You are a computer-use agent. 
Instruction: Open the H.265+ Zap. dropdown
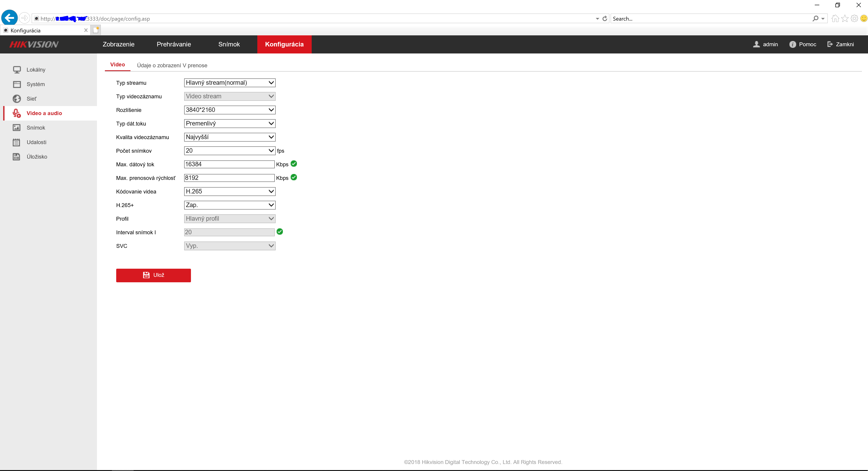229,205
